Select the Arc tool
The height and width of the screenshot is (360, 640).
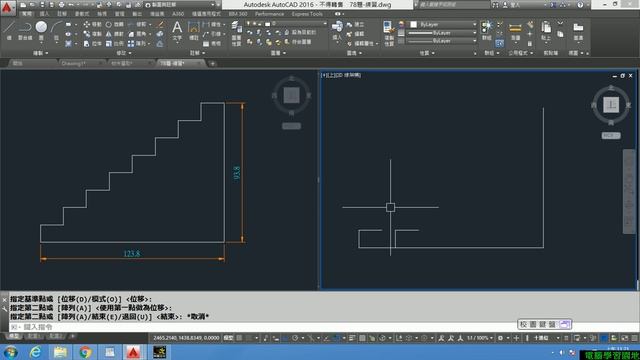pyautogui.click(x=56, y=30)
